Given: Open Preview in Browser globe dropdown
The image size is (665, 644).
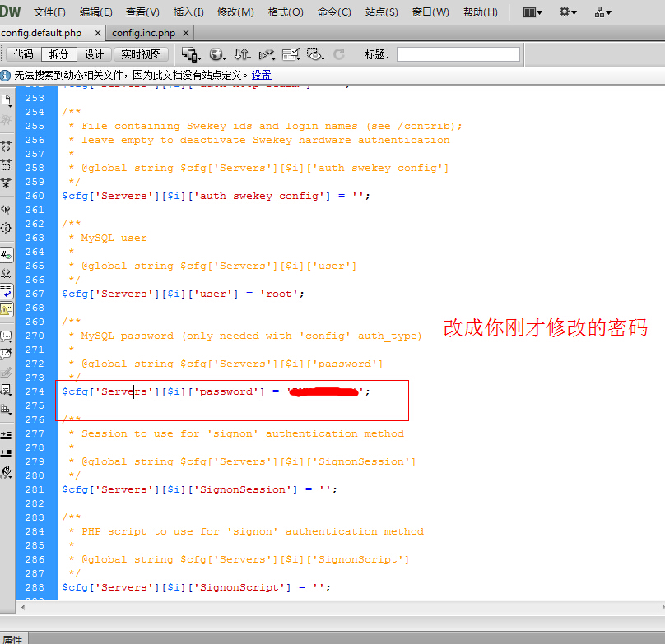Looking at the screenshot, I should click(x=217, y=54).
